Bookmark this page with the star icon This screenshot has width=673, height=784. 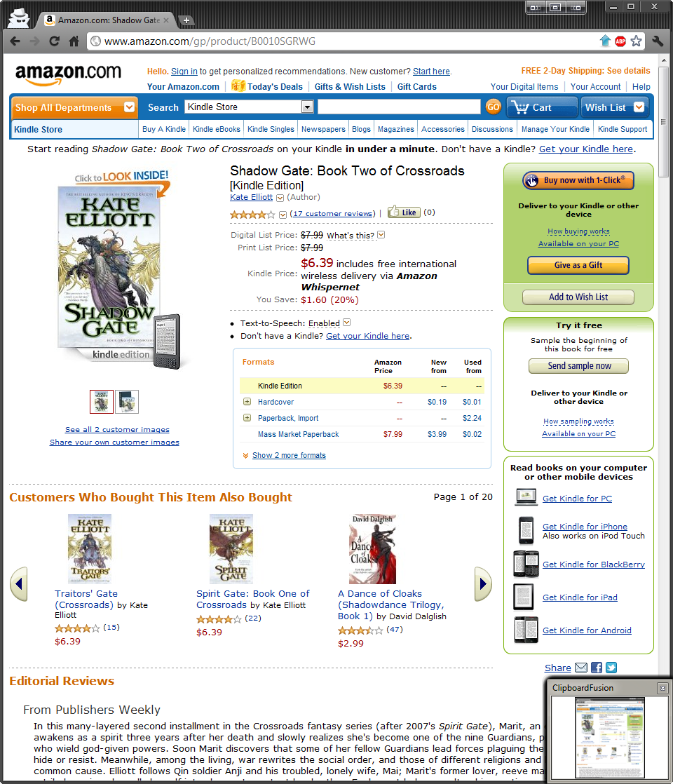tap(636, 41)
